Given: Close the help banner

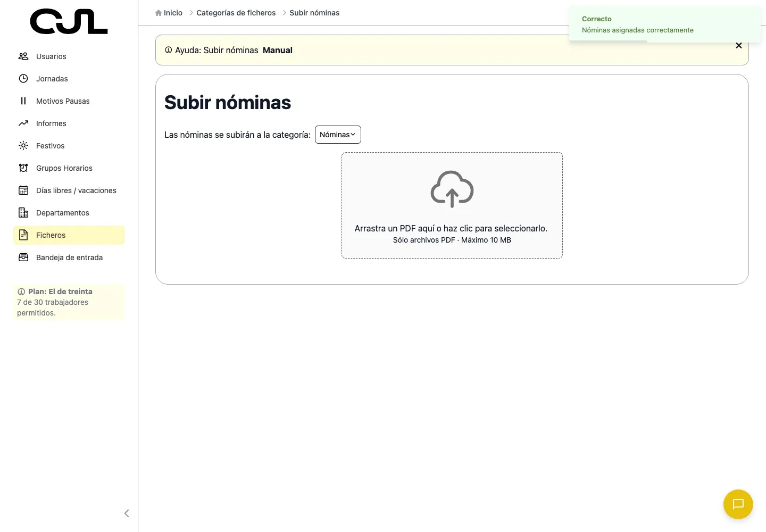Looking at the screenshot, I should tap(739, 46).
